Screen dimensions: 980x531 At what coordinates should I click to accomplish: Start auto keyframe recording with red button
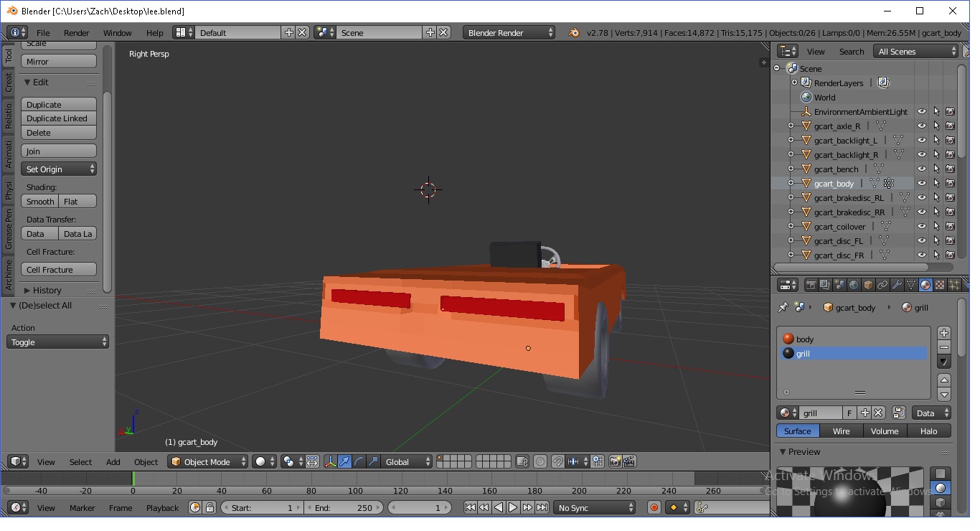point(654,507)
